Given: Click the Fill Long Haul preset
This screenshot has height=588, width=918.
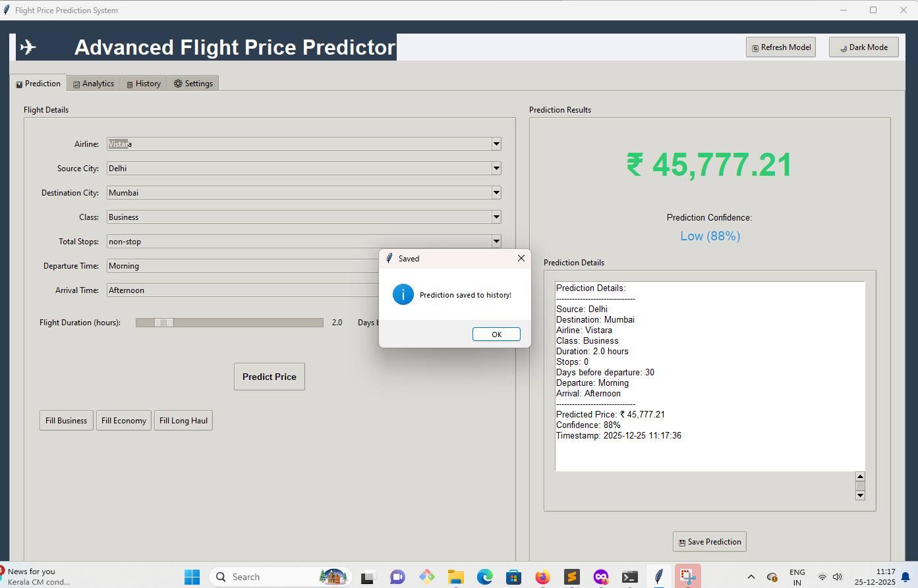Looking at the screenshot, I should click(183, 421).
